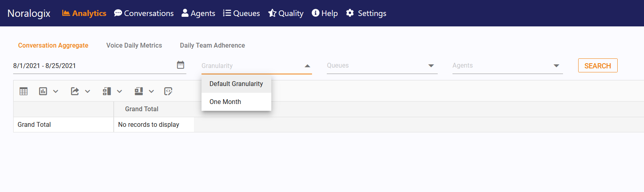Switch to the Voice Daily Metrics tab
644x192 pixels.
point(134,46)
